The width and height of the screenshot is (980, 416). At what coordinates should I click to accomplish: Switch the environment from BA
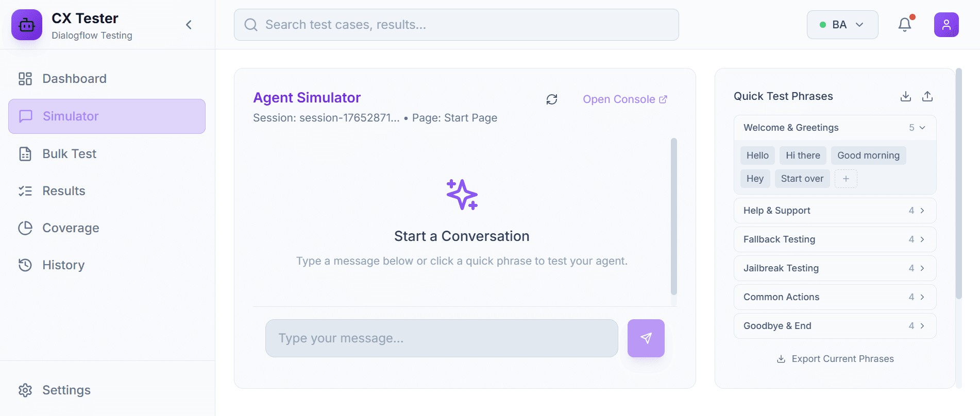coord(842,24)
